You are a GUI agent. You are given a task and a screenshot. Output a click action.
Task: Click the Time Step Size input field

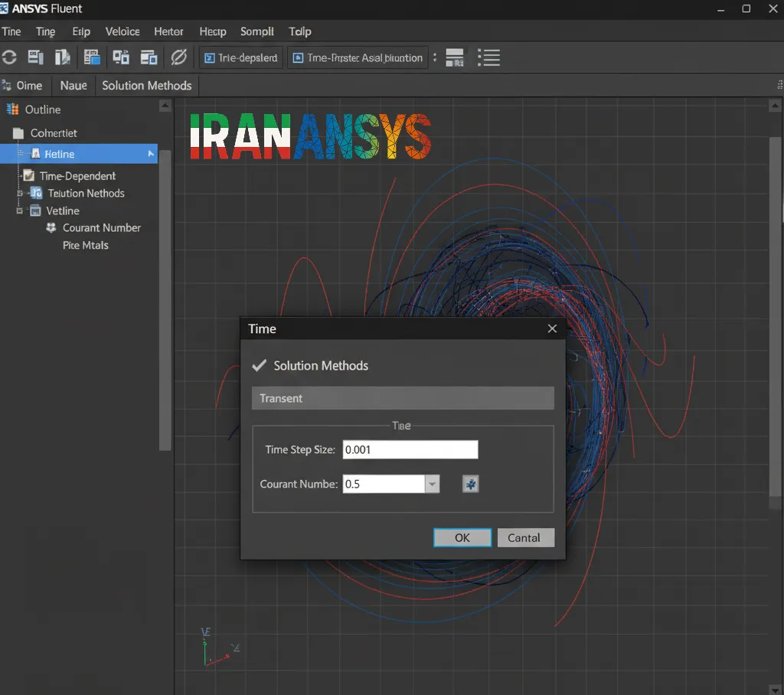tap(410, 449)
